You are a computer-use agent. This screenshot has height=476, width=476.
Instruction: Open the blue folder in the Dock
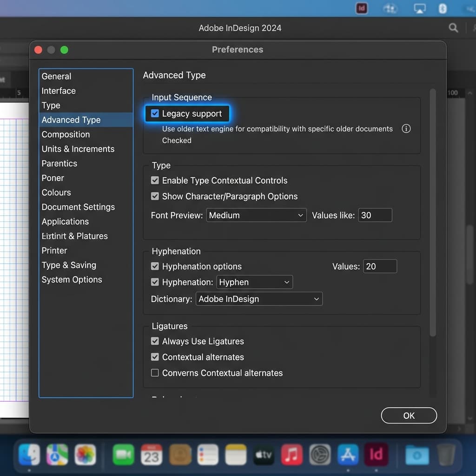[417, 455]
